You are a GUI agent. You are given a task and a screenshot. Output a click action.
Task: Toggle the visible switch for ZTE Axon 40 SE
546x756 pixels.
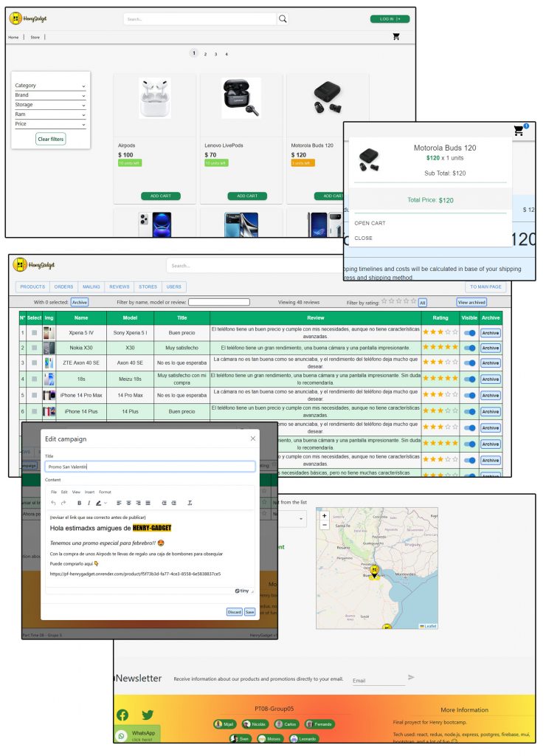(469, 363)
